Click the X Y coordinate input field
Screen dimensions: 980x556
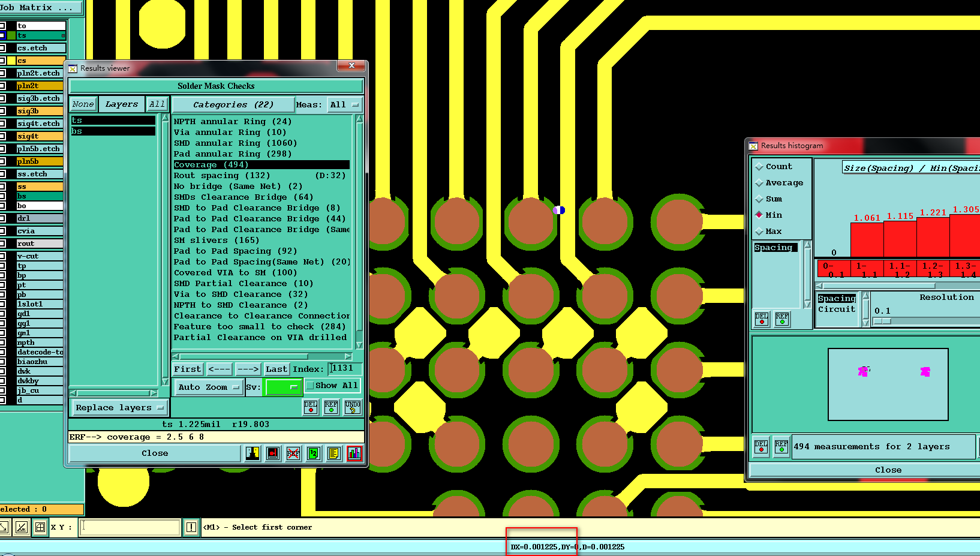click(130, 527)
